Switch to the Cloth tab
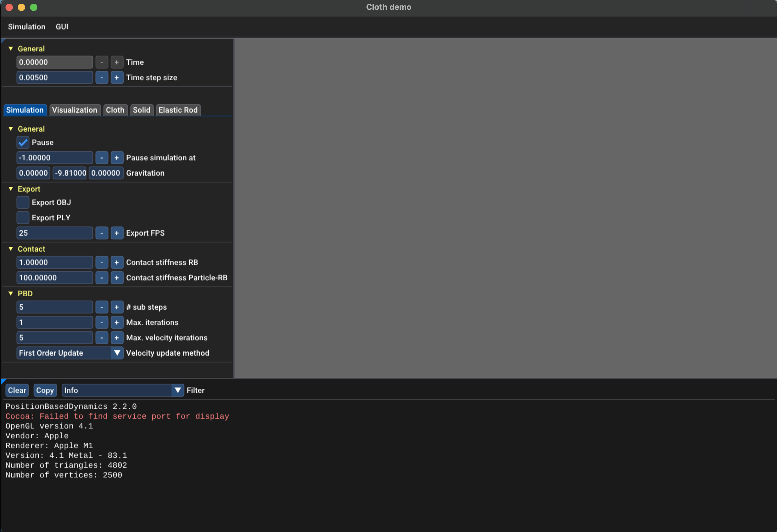Image resolution: width=777 pixels, height=532 pixels. [115, 110]
